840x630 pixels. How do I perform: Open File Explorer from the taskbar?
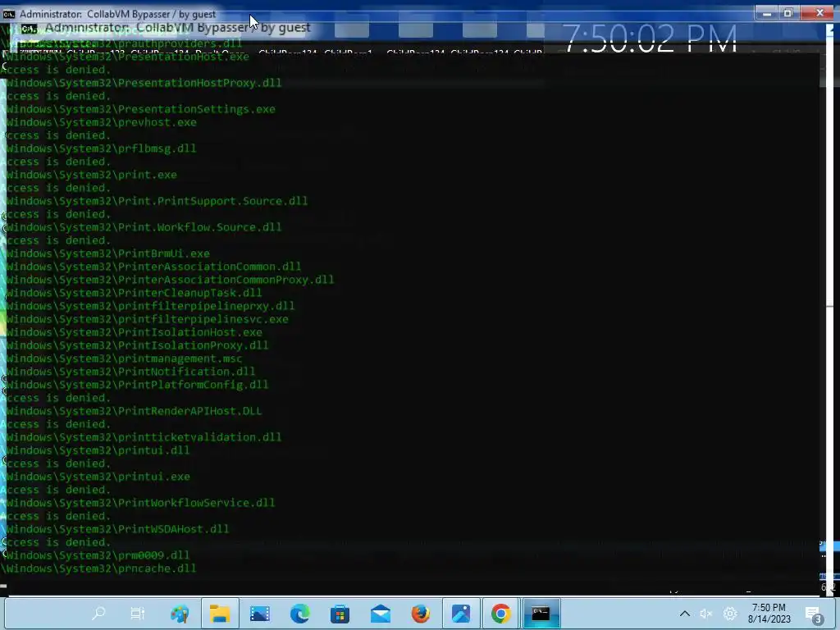220,614
